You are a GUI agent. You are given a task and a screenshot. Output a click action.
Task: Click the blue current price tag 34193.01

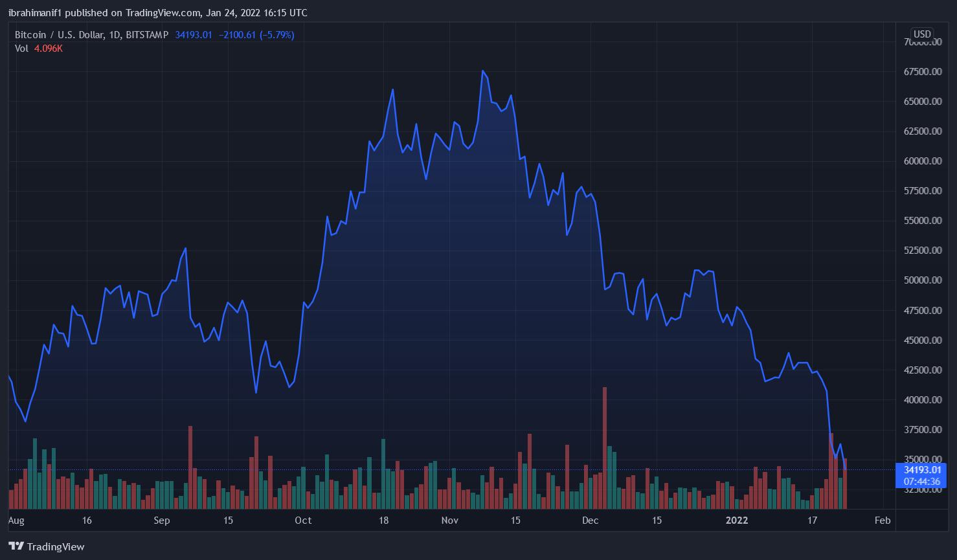pos(922,470)
